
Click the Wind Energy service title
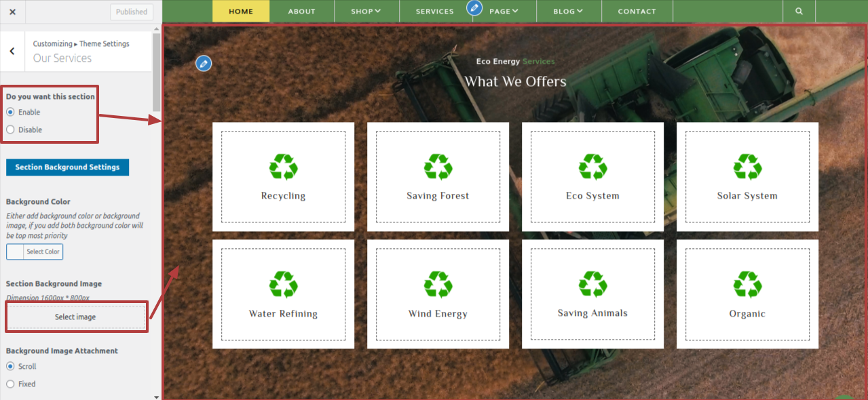click(438, 314)
